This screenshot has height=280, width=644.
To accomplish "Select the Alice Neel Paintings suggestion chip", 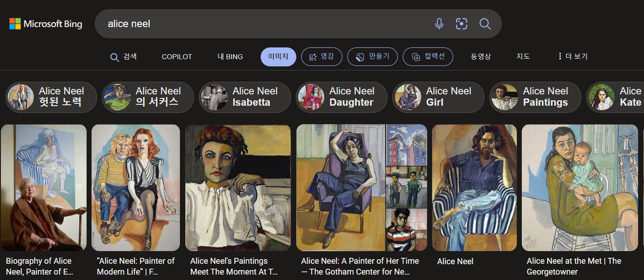I will [x=535, y=97].
